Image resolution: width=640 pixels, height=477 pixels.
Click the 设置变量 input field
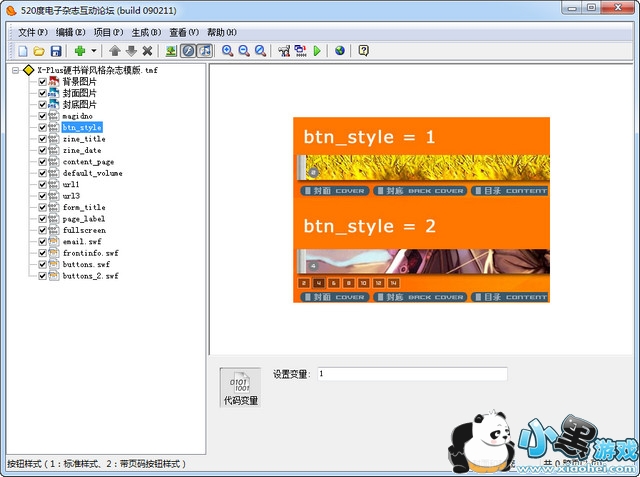coord(412,374)
